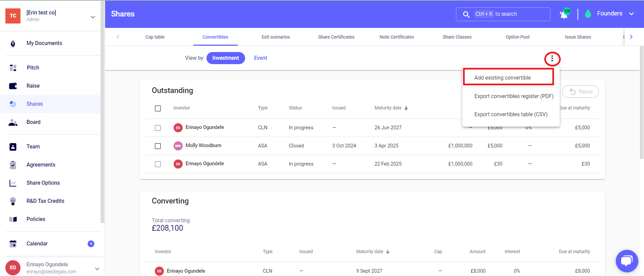Click the Pitch sidebar icon

tap(13, 68)
